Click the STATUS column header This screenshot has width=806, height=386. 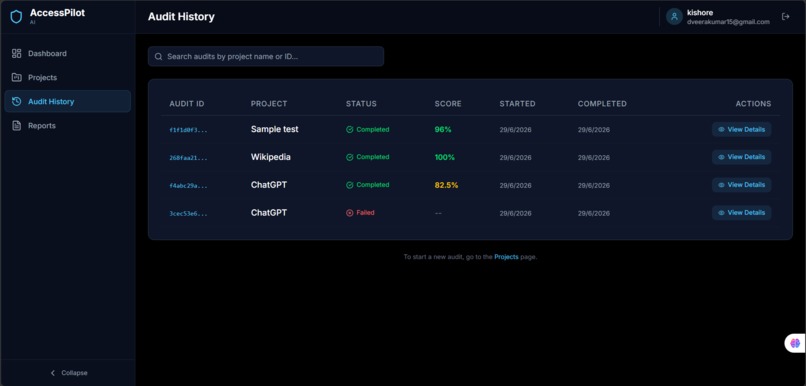pos(361,104)
